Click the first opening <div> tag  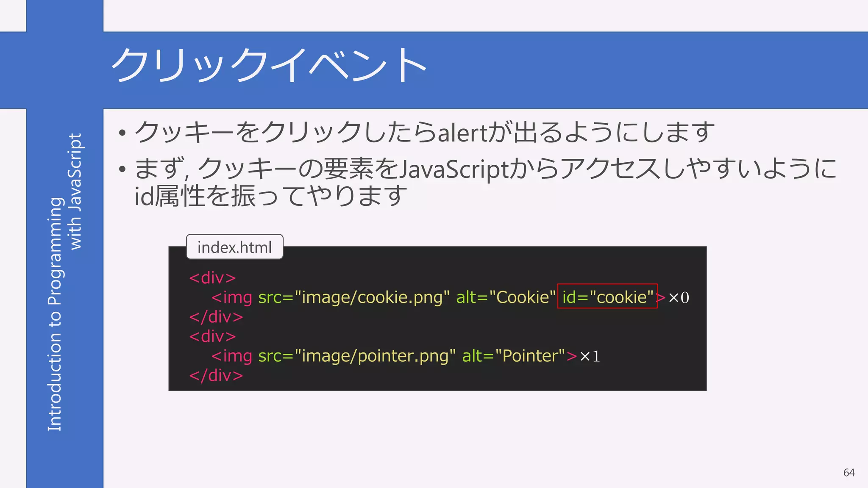[x=212, y=278]
